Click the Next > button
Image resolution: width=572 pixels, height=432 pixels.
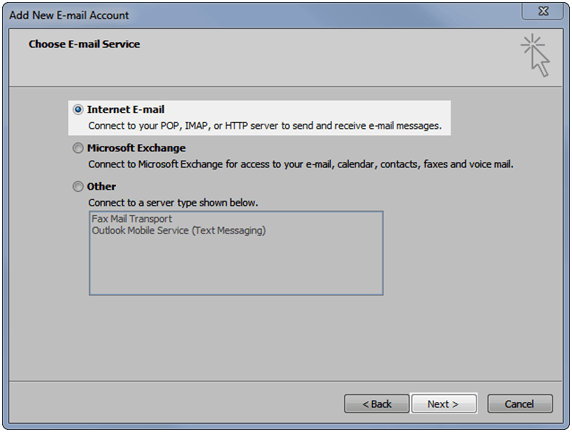[444, 404]
